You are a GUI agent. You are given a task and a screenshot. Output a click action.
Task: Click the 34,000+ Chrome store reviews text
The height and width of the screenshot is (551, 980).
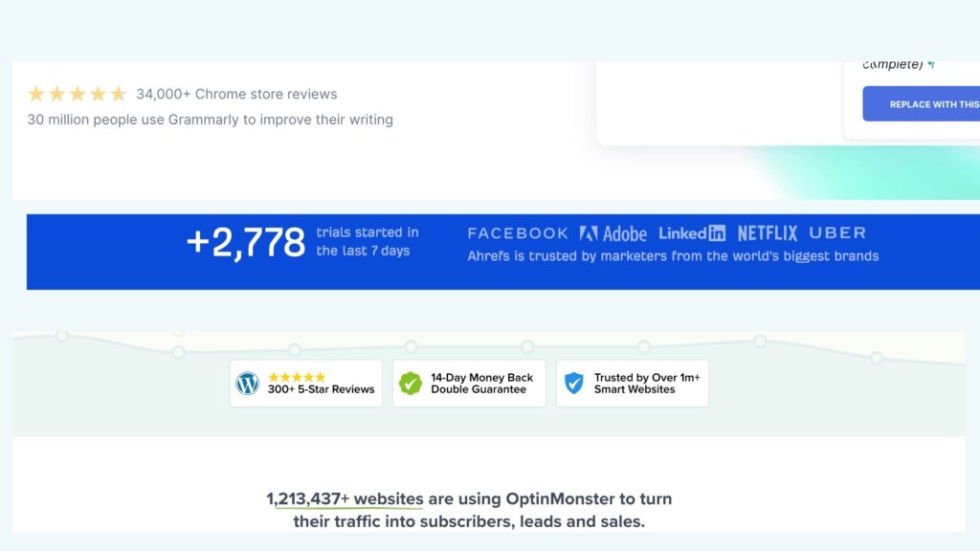[237, 94]
